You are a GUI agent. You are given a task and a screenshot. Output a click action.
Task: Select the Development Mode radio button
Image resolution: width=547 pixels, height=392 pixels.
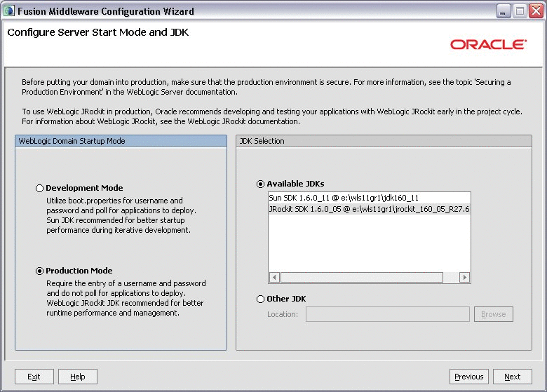pos(39,189)
